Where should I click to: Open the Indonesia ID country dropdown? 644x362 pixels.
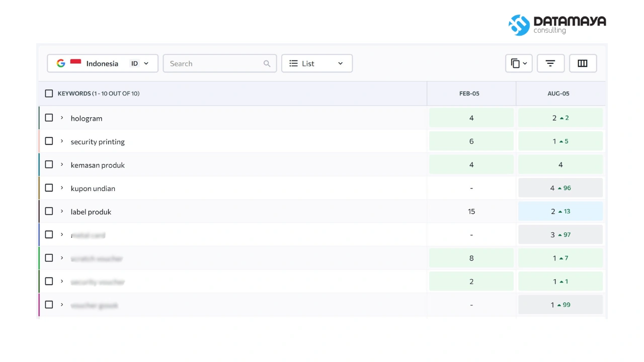pos(103,63)
